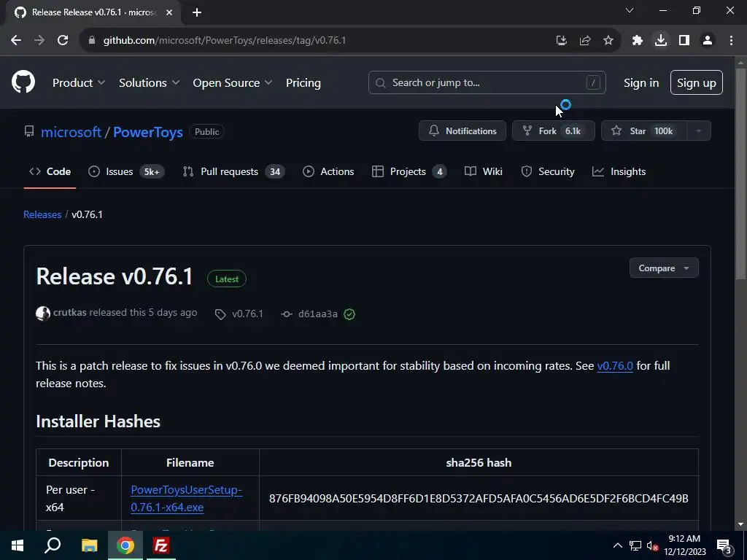Click the Sign in link
The width and height of the screenshot is (747, 560).
click(641, 83)
